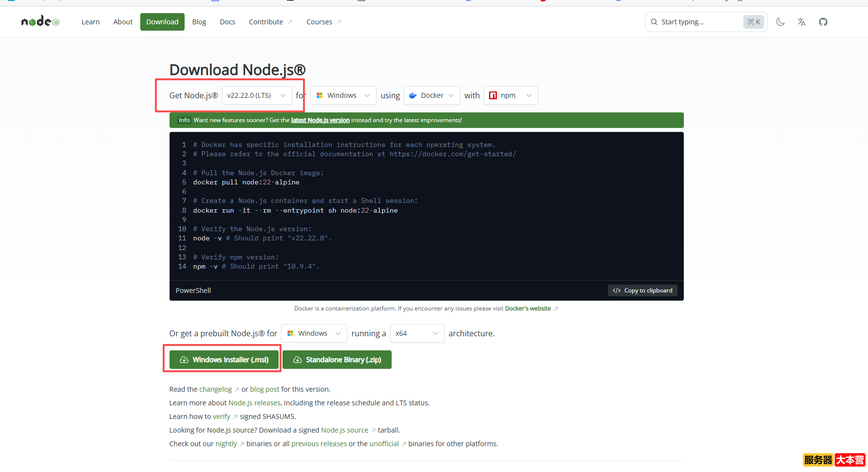Screen dimensions: 868x472
Task: Click the search magnifier icon
Action: (x=654, y=22)
